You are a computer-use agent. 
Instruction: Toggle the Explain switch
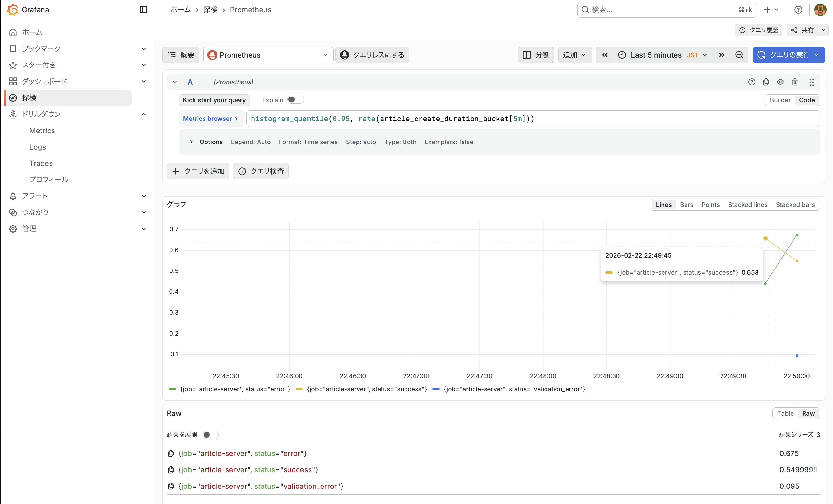point(295,100)
